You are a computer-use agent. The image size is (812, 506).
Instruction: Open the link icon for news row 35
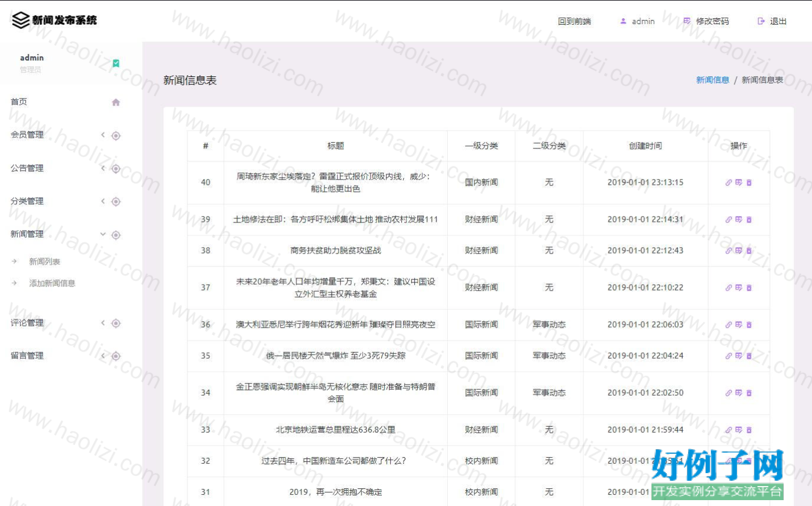(729, 356)
